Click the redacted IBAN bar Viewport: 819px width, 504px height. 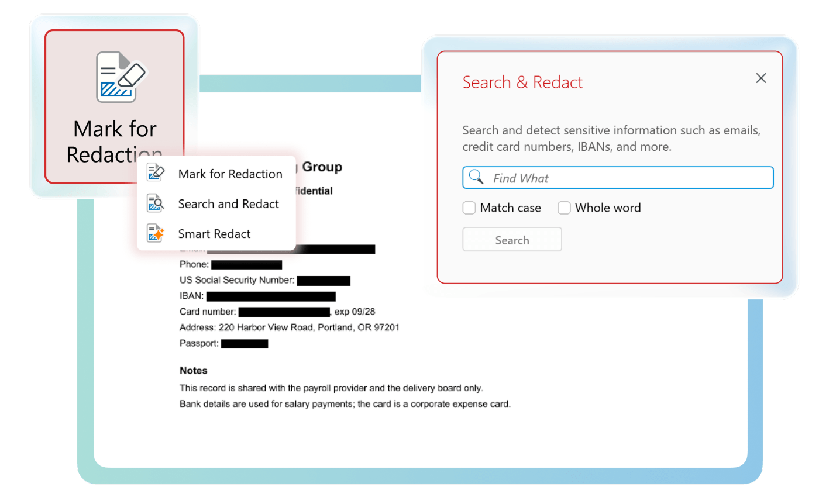tap(271, 296)
